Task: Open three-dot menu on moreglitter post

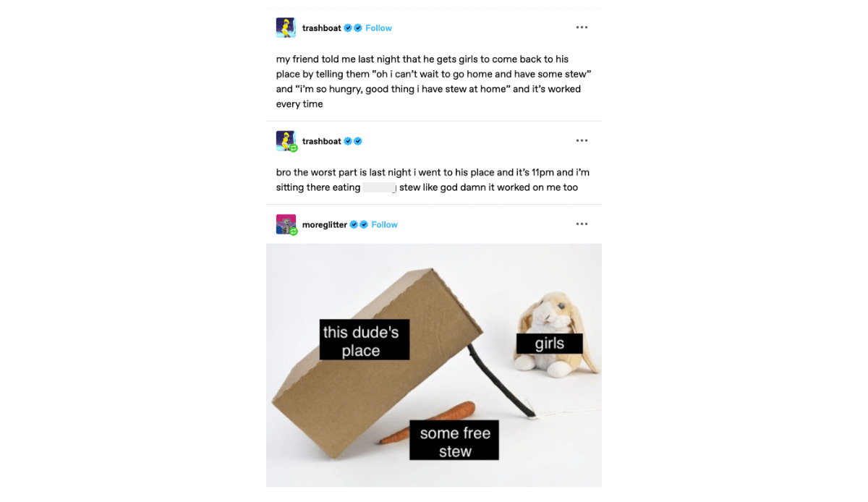Action: click(x=582, y=224)
